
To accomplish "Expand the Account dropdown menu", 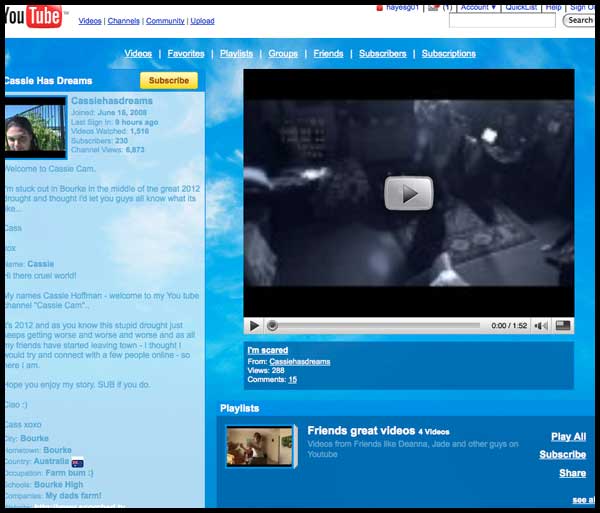I will (x=479, y=6).
